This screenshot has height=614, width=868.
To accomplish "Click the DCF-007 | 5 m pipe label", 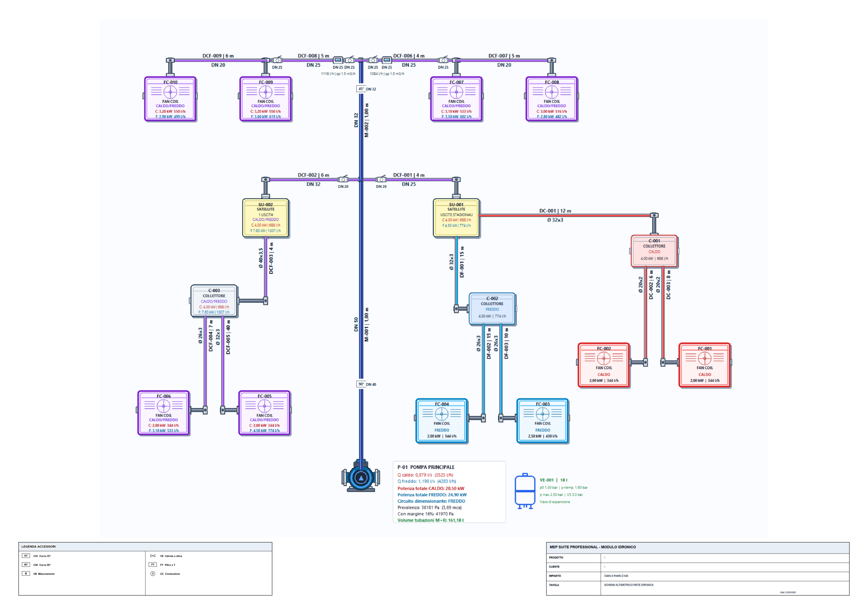I will [504, 56].
